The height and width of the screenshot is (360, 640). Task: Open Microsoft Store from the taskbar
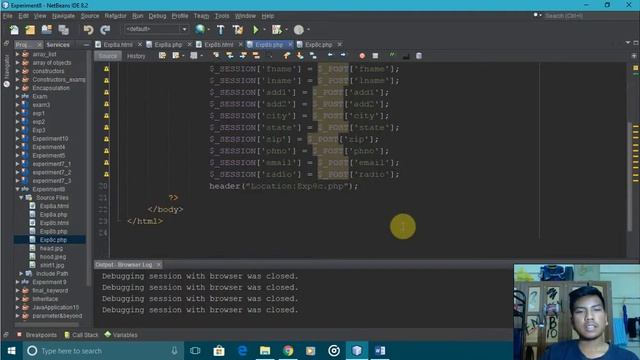219,351
